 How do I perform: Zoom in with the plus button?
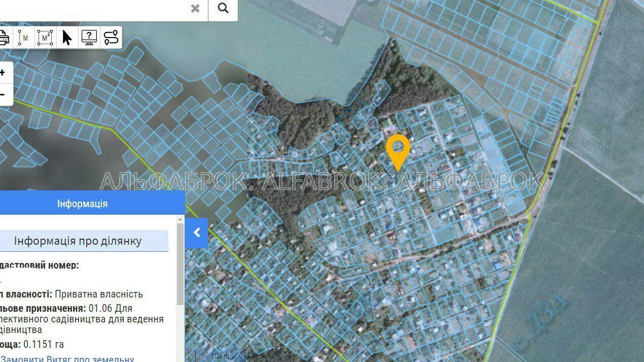3,73
